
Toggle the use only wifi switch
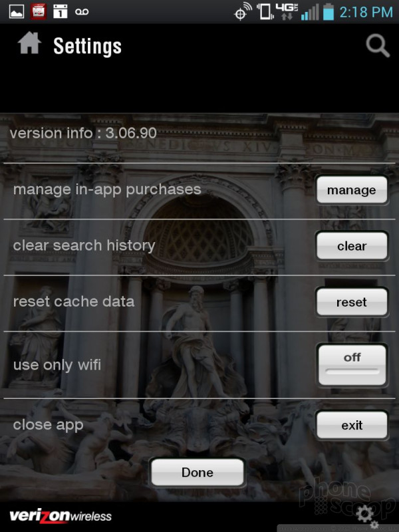tap(352, 365)
